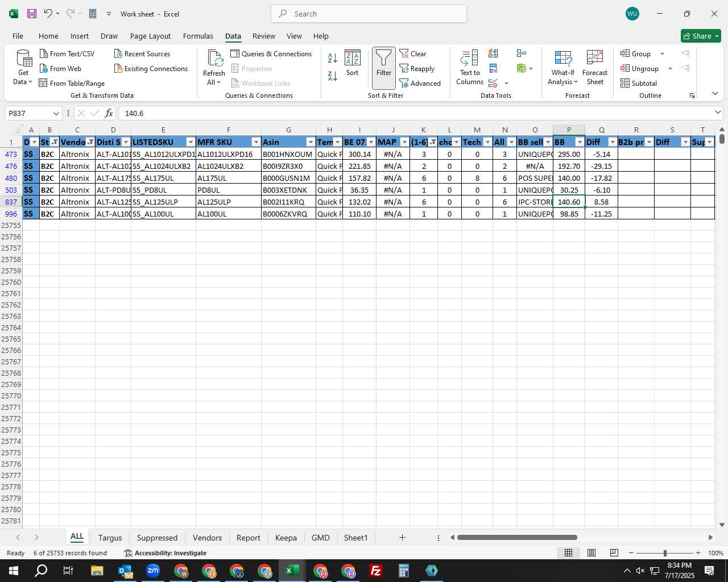728x582 pixels.
Task: Click Subtotal button
Action: pos(639,83)
